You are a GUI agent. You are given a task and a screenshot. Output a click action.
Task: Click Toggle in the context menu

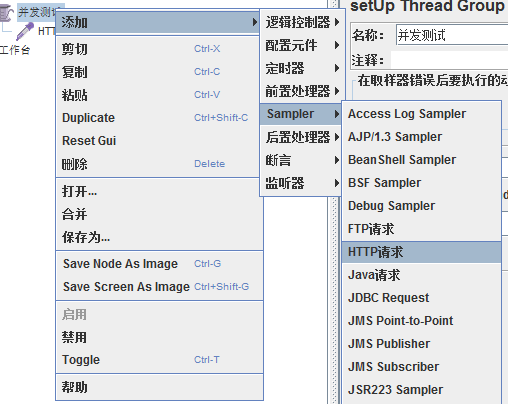160,360
